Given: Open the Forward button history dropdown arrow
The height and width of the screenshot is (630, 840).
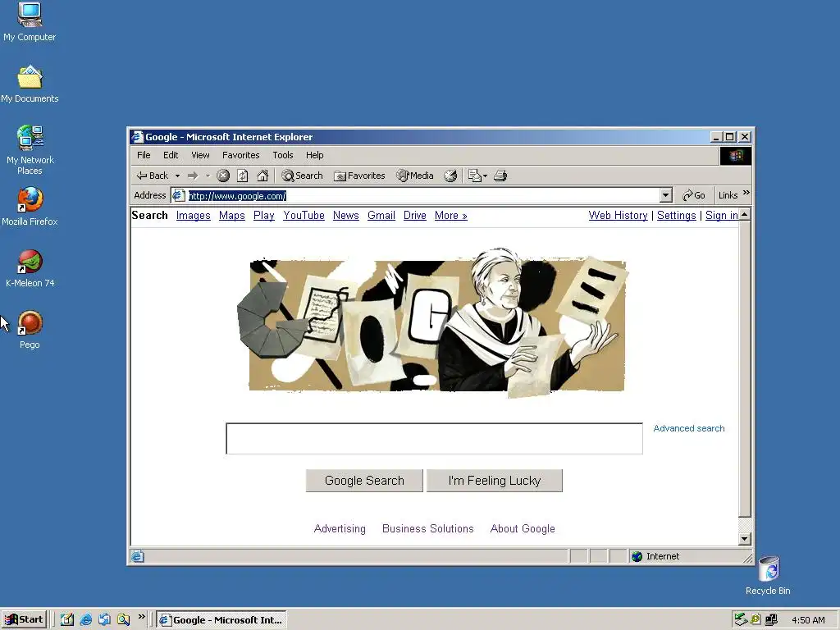Looking at the screenshot, I should tap(208, 176).
